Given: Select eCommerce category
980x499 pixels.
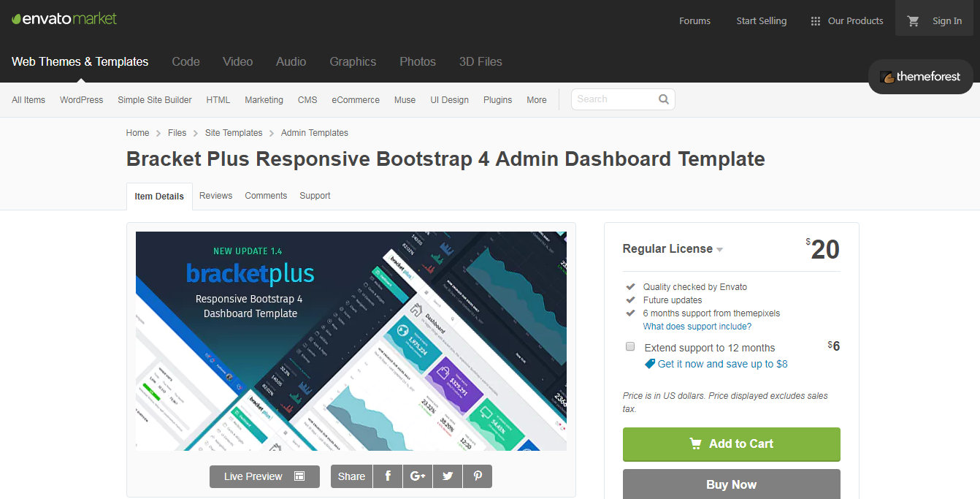Looking at the screenshot, I should (x=356, y=100).
